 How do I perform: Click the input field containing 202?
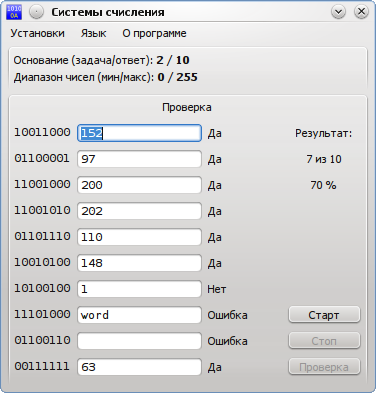pyautogui.click(x=139, y=211)
